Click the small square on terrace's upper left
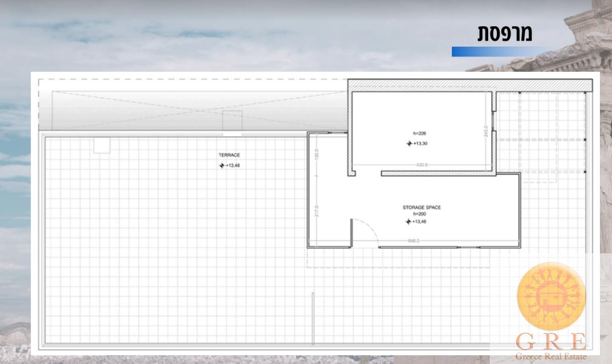 pos(101,145)
